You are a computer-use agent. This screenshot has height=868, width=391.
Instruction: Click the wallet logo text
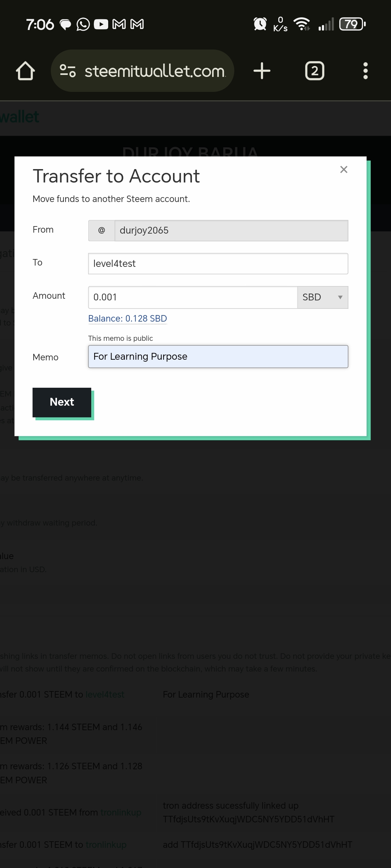point(20,117)
